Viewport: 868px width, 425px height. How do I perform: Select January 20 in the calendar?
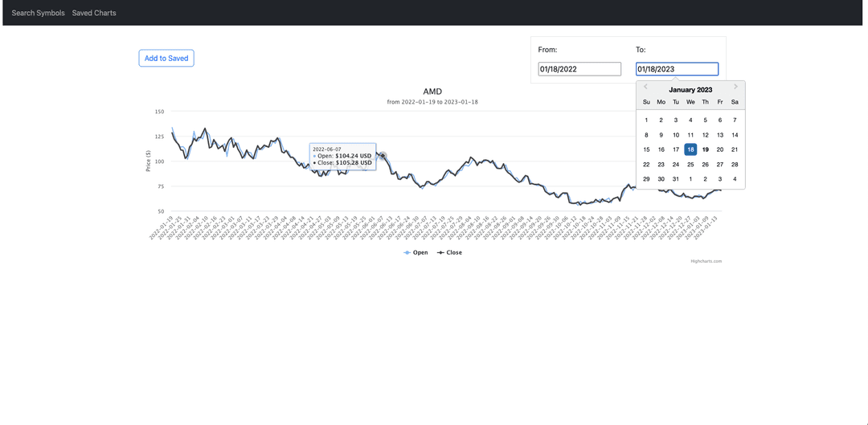[x=720, y=149]
